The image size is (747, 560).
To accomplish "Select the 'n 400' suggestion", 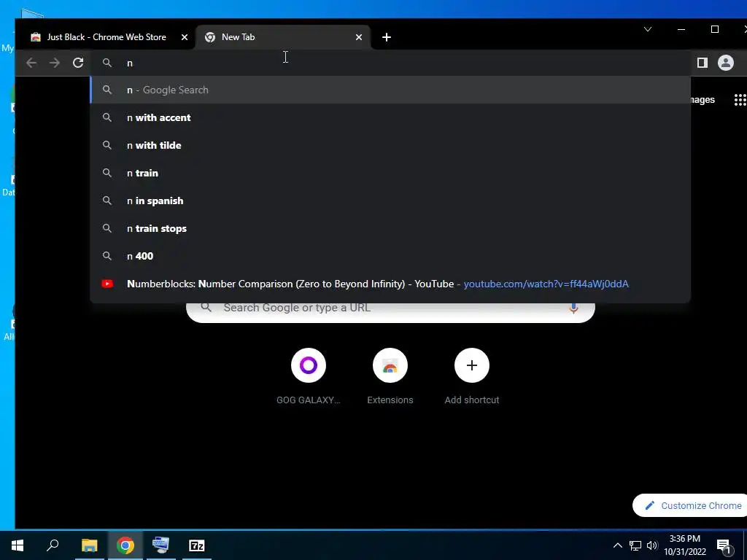I will pos(390,256).
